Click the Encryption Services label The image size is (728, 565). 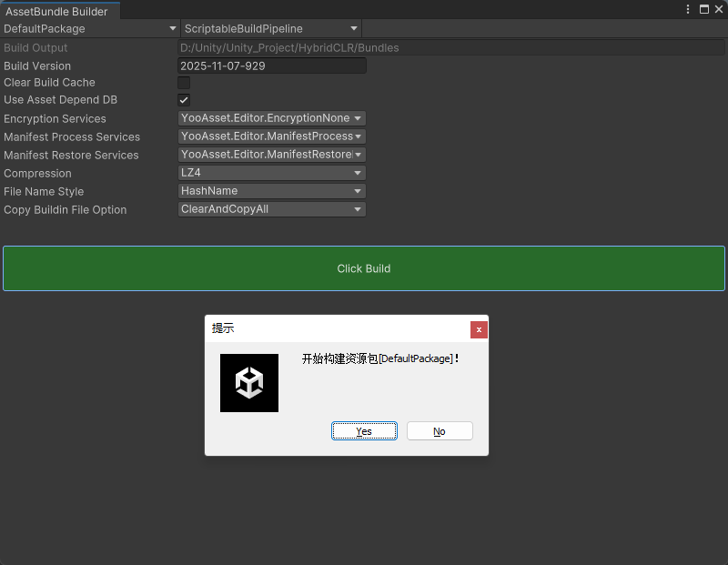point(55,119)
